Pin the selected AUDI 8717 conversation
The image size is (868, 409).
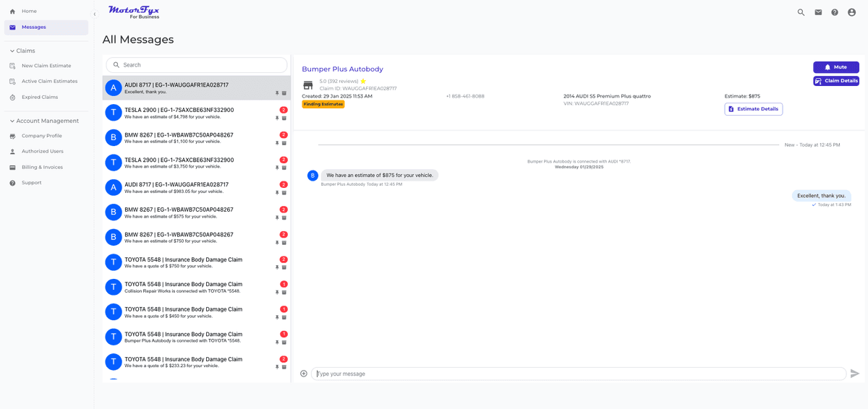(x=277, y=93)
